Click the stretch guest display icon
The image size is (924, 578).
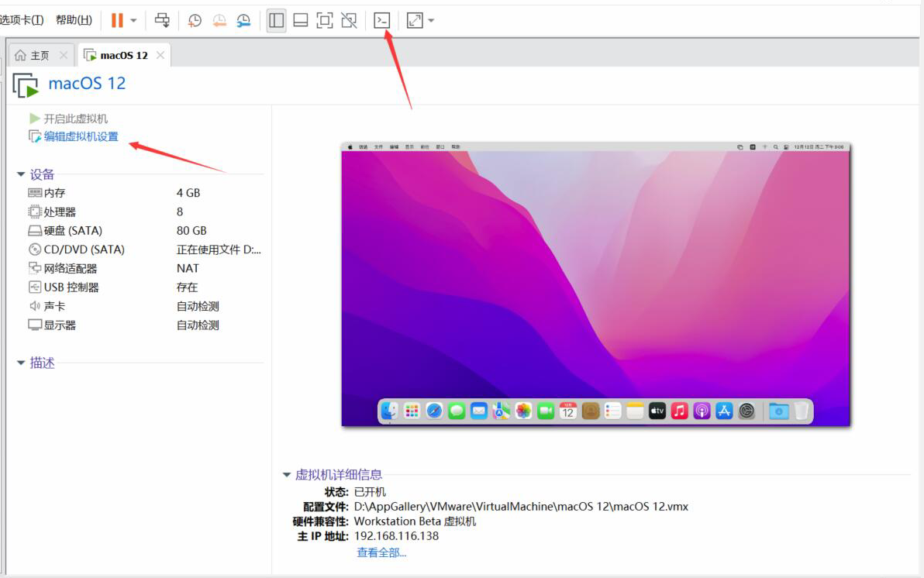[415, 21]
